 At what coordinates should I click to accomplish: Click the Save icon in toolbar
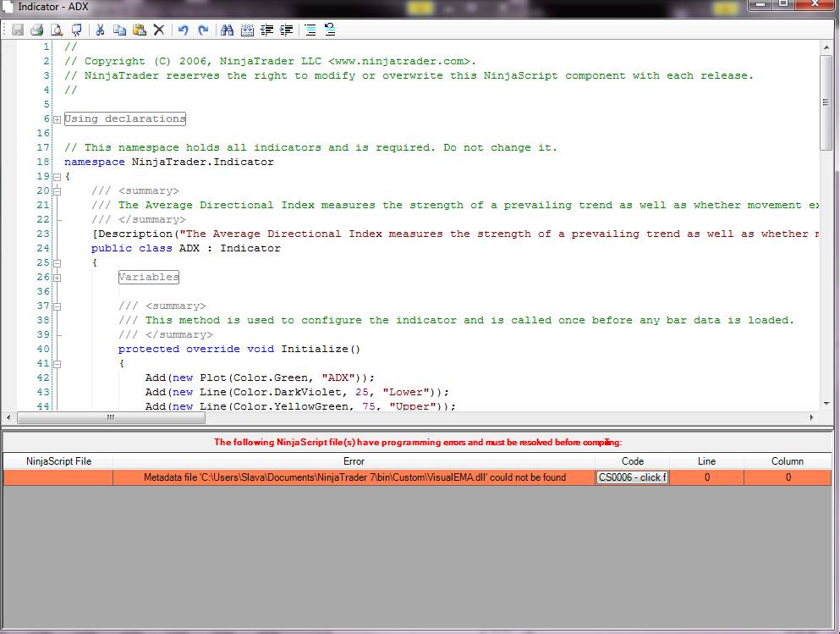18,30
